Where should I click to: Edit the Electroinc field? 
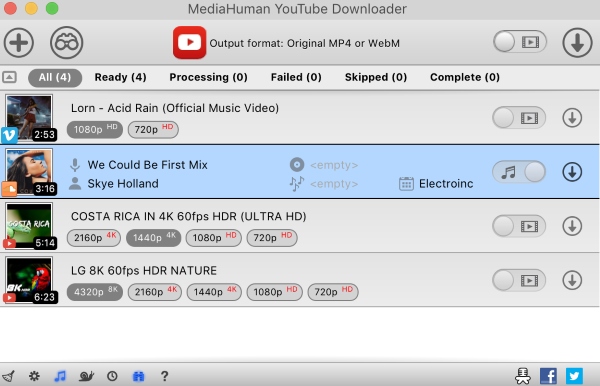tap(446, 184)
